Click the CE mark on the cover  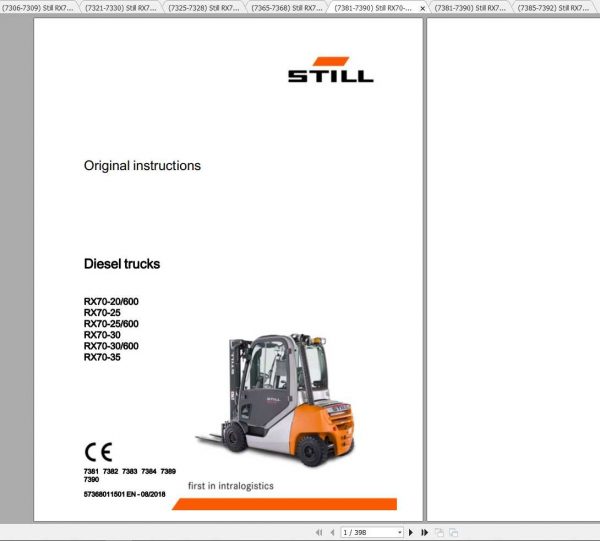[x=98, y=452]
